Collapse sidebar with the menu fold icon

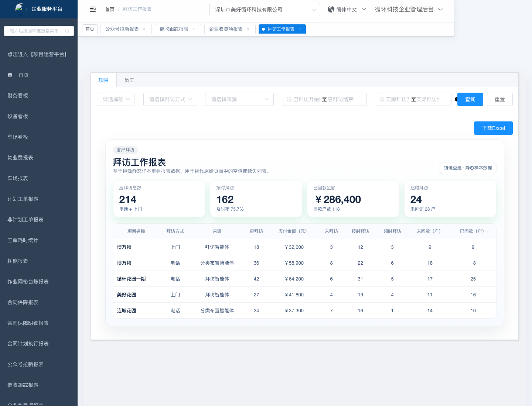(x=93, y=9)
